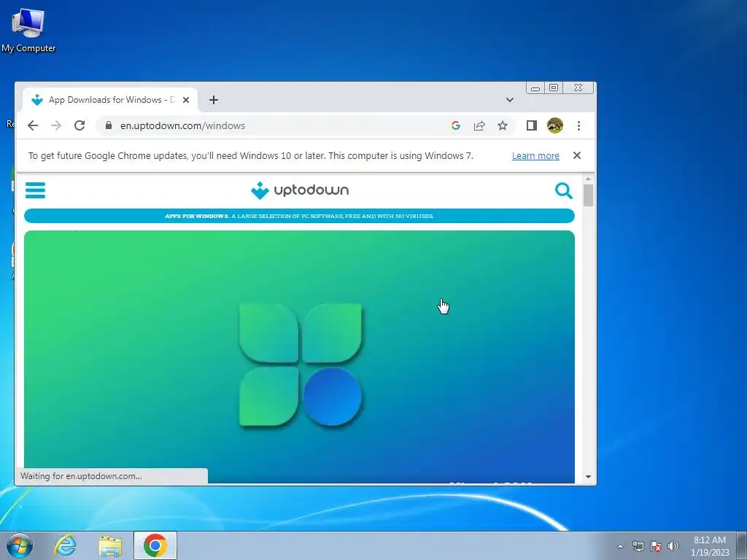Select the My Computer desktop icon
The width and height of the screenshot is (747, 560).
(28, 31)
